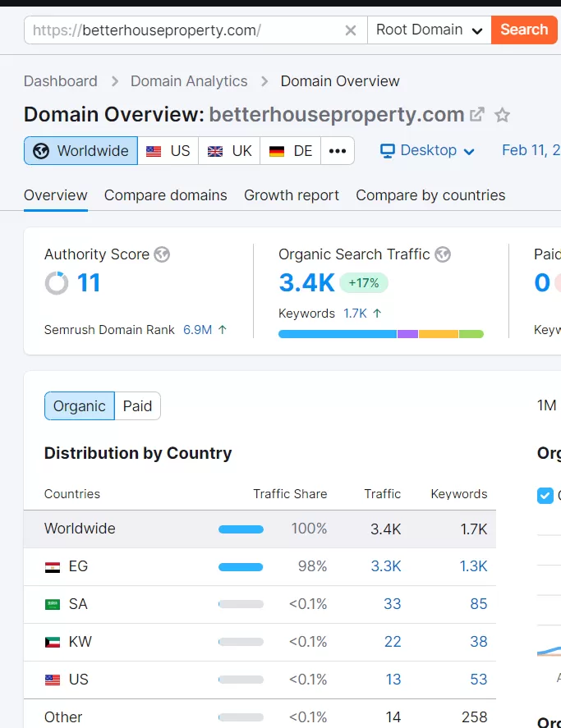
Task: Click the globe info icon beside Authority Score
Action: click(162, 254)
